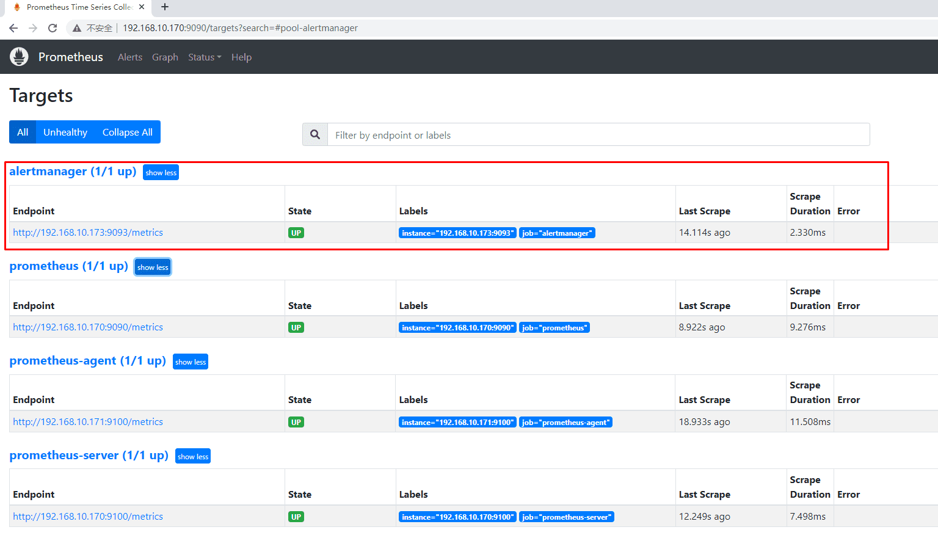Expand the Status dropdown menu
Image resolution: width=938 pixels, height=560 pixels.
click(205, 57)
